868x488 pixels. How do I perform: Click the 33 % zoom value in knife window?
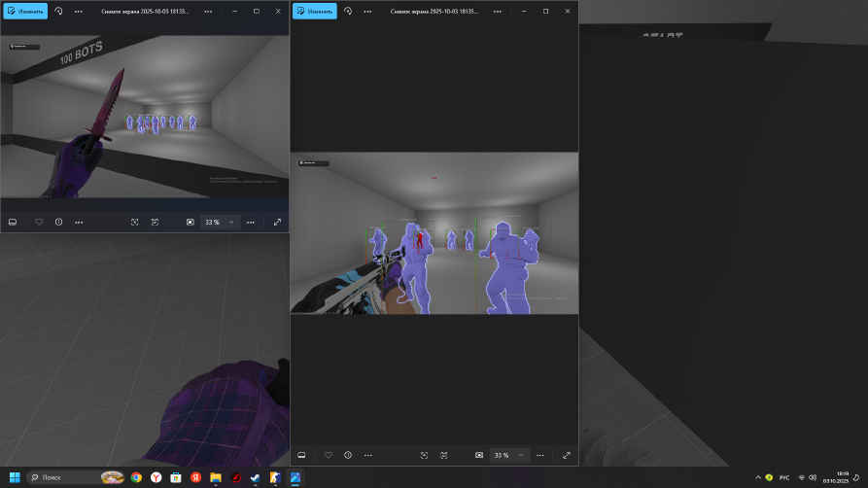click(x=213, y=222)
